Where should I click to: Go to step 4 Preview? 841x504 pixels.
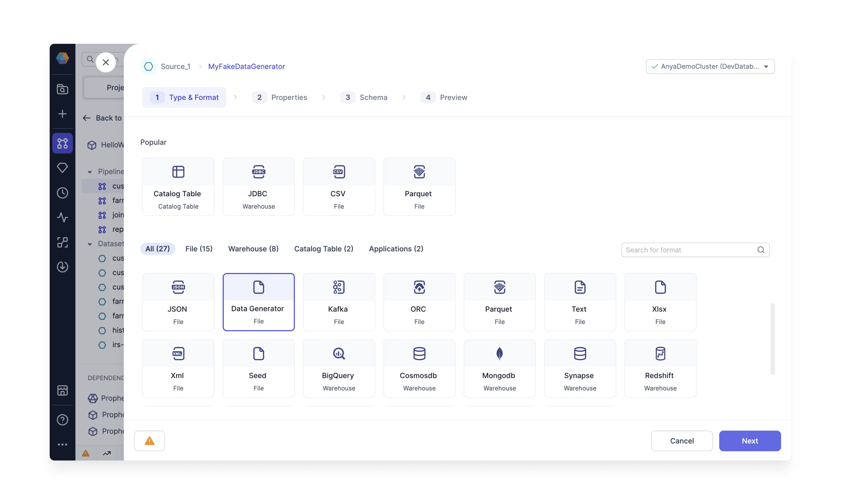[444, 98]
